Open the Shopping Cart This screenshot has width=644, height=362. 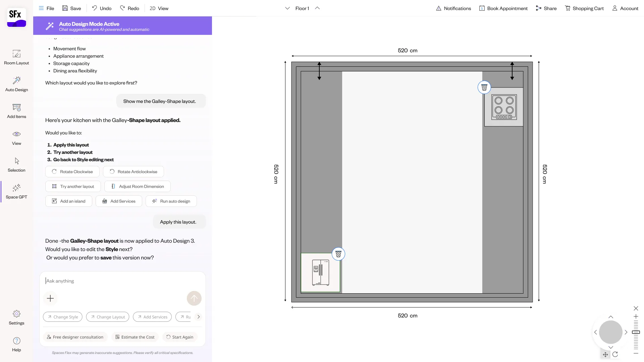click(x=584, y=8)
